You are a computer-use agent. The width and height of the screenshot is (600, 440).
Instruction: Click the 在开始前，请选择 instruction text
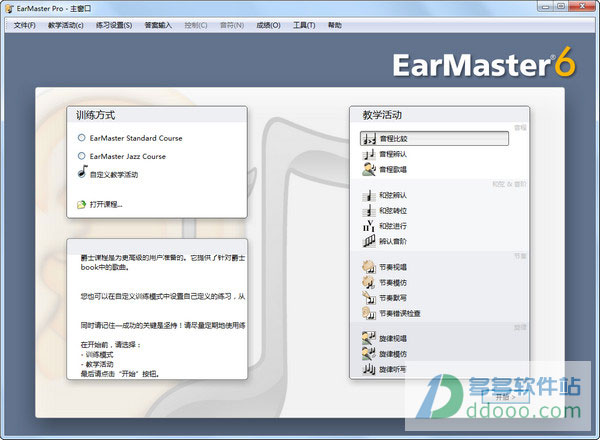point(111,345)
